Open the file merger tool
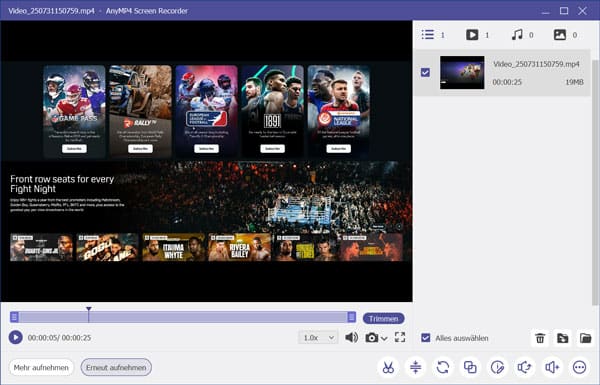Screen dimensions: 600x385 point(470,367)
